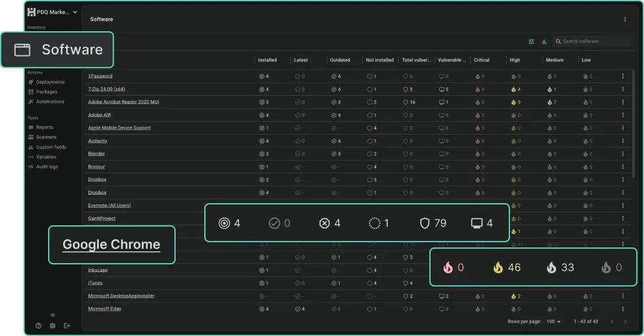Sort by the Medium column header
644x336 pixels.
[x=554, y=60]
